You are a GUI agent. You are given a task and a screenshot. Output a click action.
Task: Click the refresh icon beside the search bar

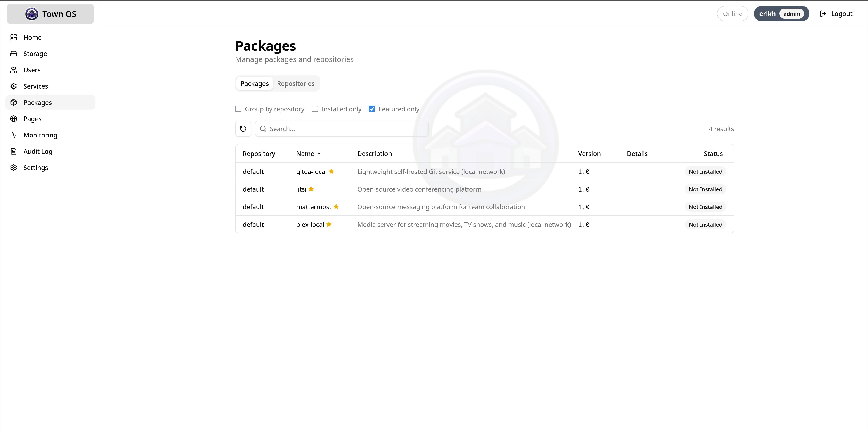243,128
